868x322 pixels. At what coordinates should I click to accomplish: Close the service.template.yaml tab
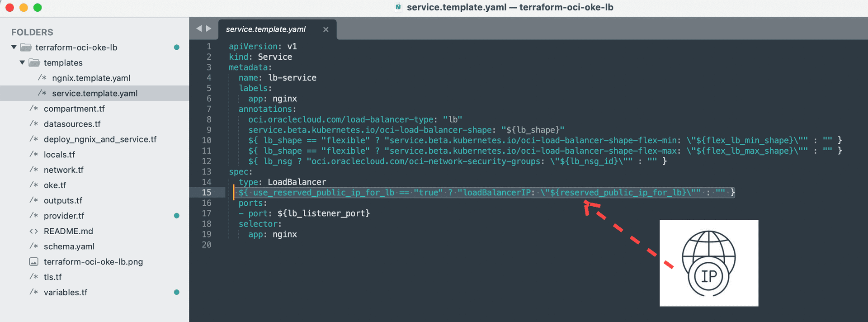click(x=325, y=29)
